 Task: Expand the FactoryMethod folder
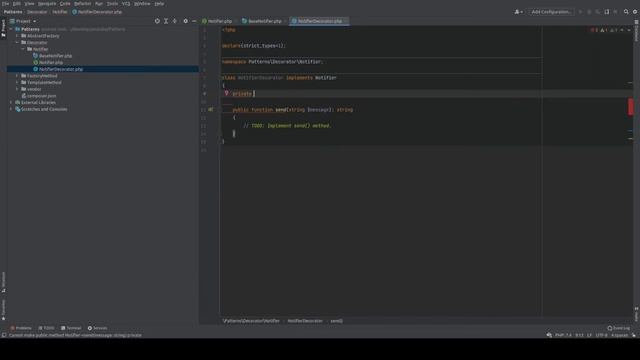click(x=17, y=76)
